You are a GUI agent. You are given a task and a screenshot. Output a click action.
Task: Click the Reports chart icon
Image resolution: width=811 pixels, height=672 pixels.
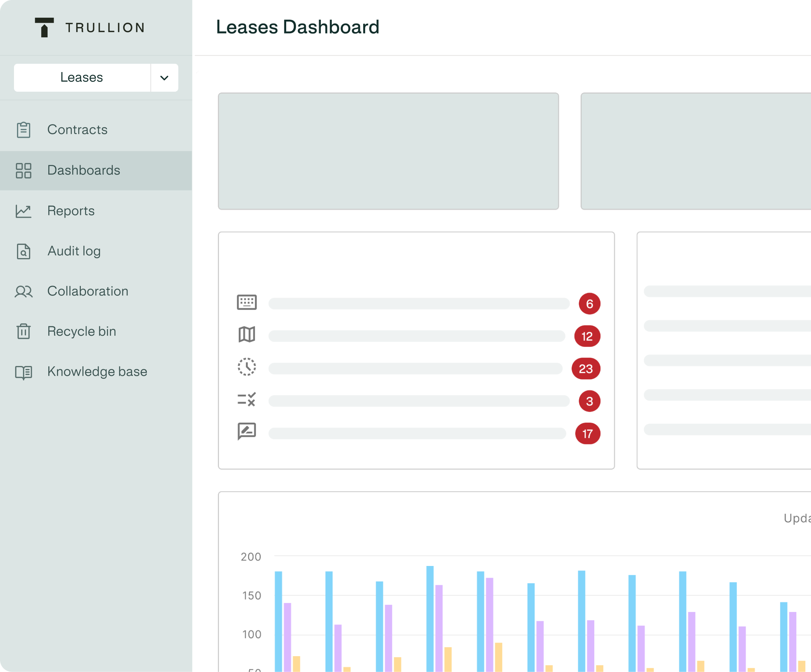[x=23, y=211]
